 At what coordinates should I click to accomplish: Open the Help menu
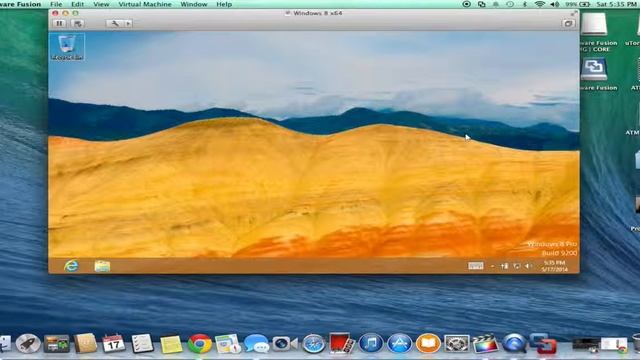(224, 4)
